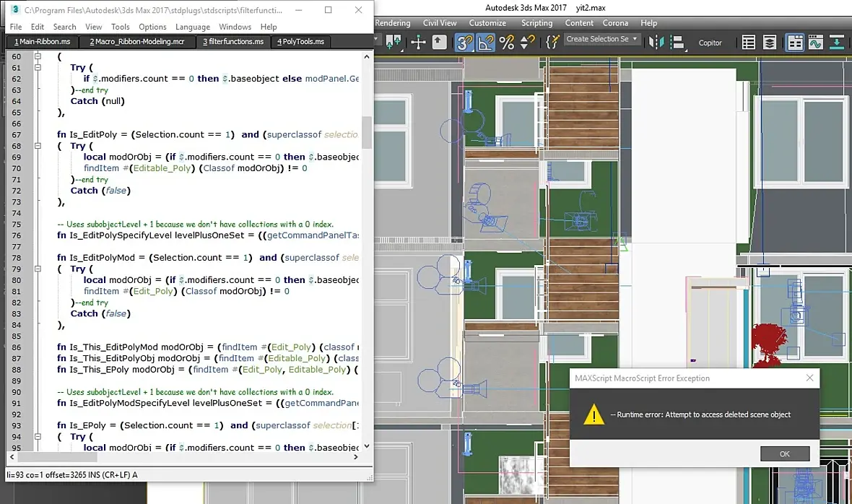
Task: Click the editor's vertical scrollbar down arrow
Action: (x=366, y=446)
